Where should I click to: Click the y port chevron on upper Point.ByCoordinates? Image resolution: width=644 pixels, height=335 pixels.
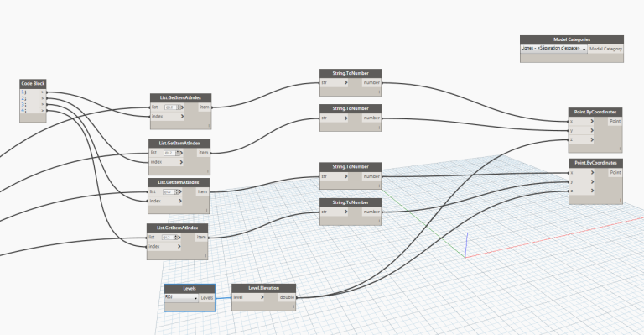coord(592,131)
